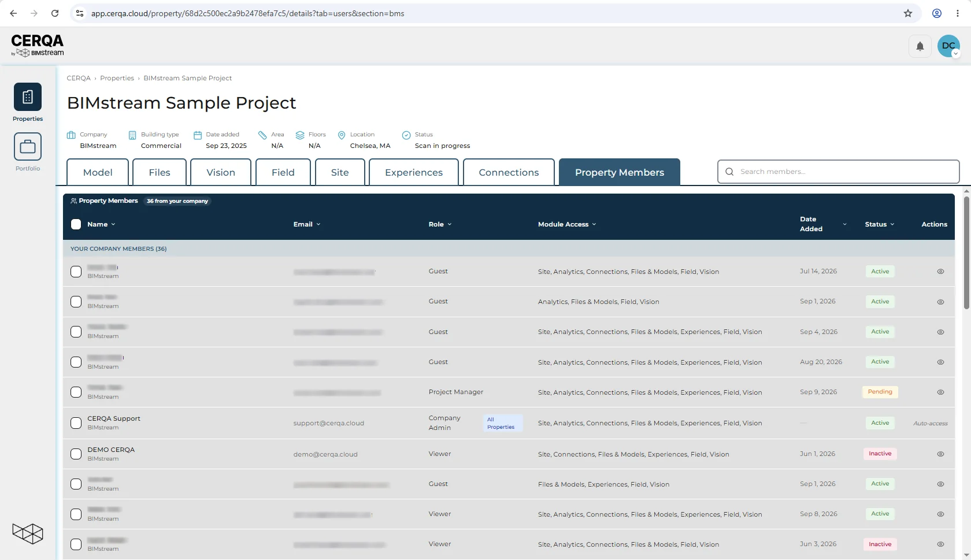Click the YOUR COMPANY MEMBERS (36) group header

509,249
